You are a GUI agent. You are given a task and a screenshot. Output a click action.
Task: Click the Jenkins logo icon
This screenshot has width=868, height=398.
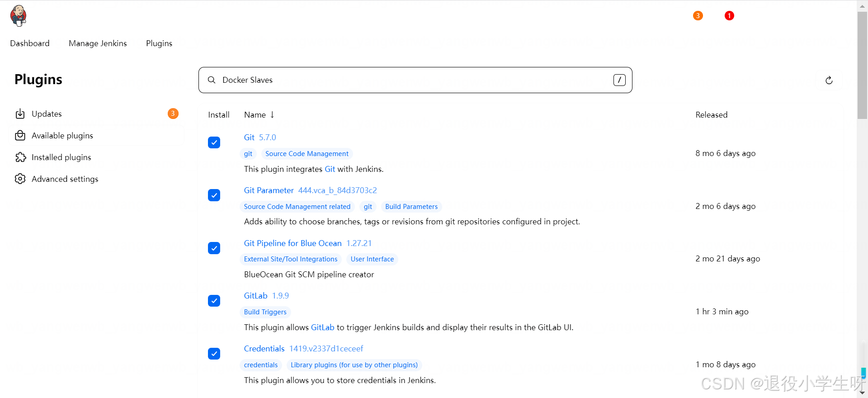click(19, 16)
